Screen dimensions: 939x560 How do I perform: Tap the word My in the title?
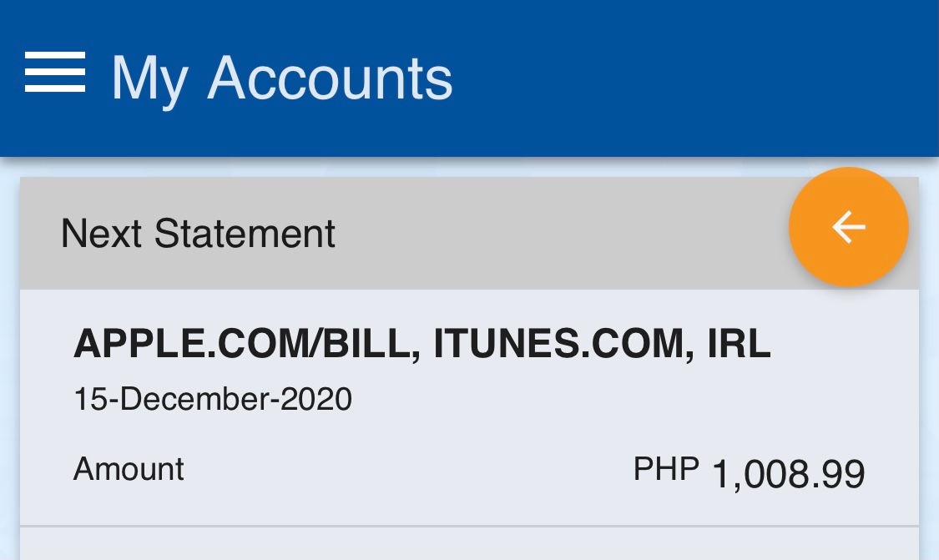(x=149, y=79)
